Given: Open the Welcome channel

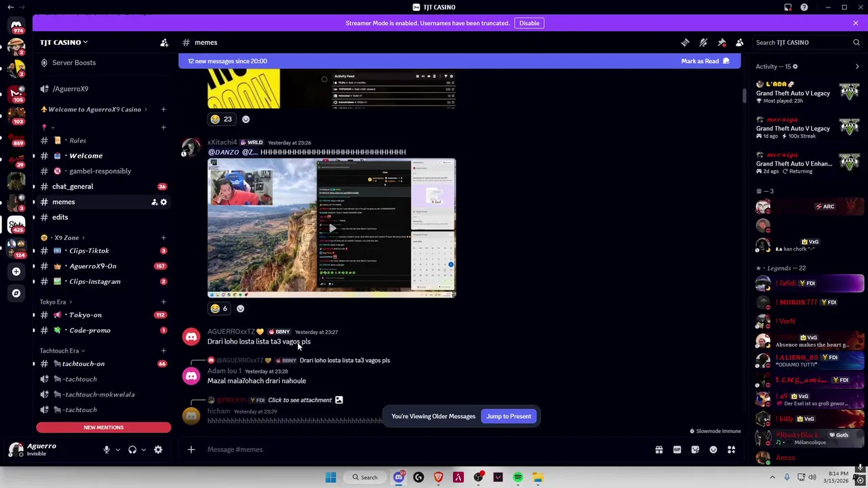Looking at the screenshot, I should pyautogui.click(x=103, y=156).
